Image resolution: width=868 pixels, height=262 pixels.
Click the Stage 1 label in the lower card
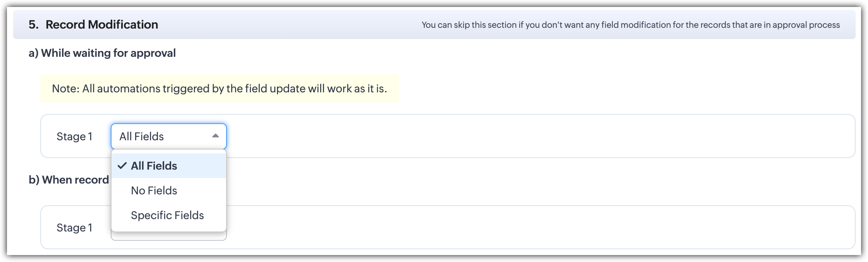(74, 228)
